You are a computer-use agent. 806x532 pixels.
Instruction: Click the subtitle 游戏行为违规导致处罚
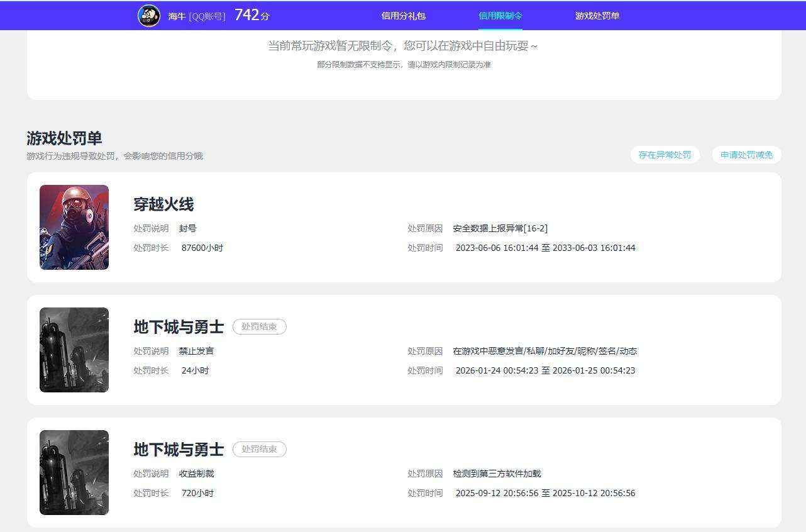click(114, 156)
